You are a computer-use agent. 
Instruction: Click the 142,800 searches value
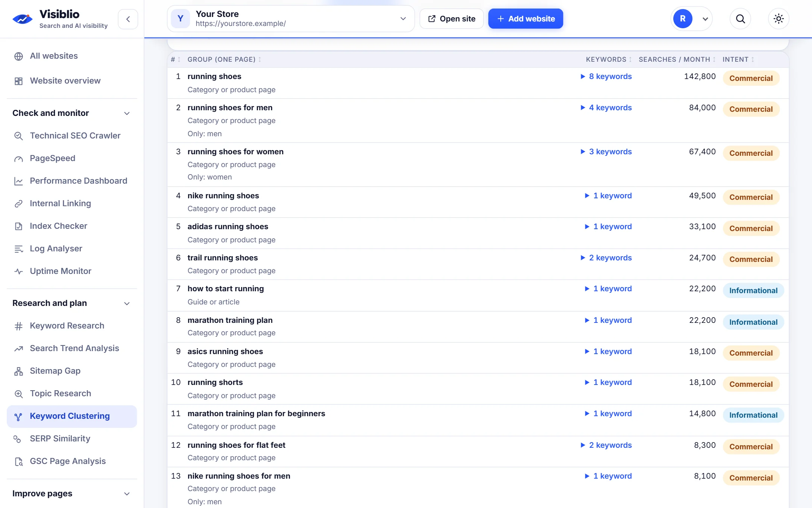point(700,76)
